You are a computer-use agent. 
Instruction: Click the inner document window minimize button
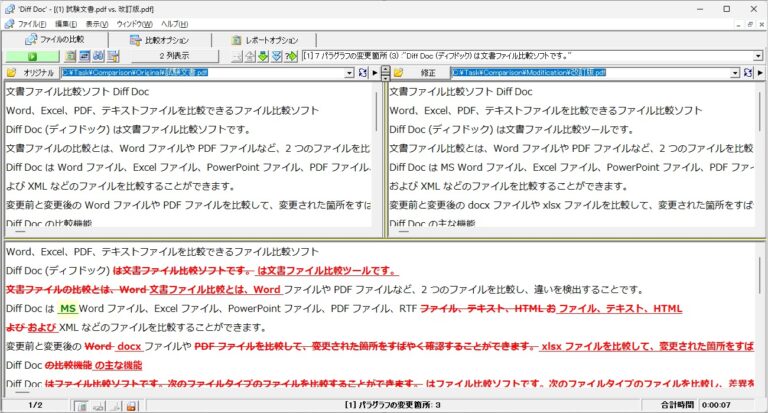(x=739, y=24)
